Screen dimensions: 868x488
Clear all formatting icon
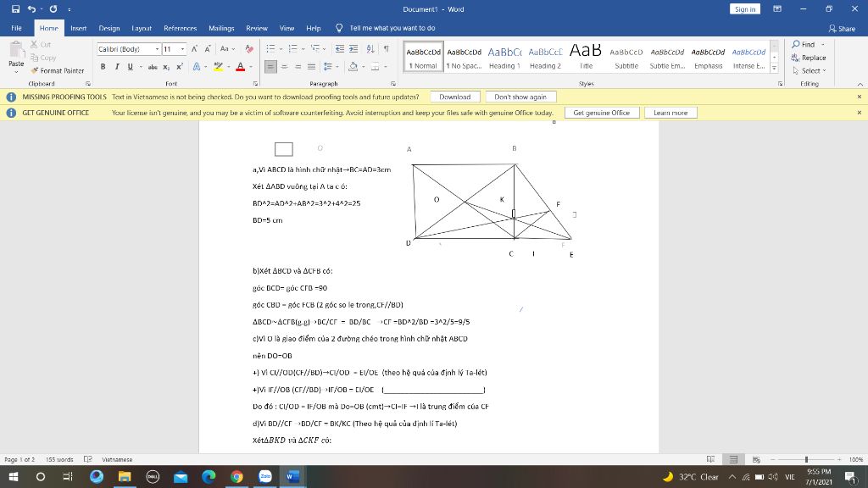pos(249,48)
